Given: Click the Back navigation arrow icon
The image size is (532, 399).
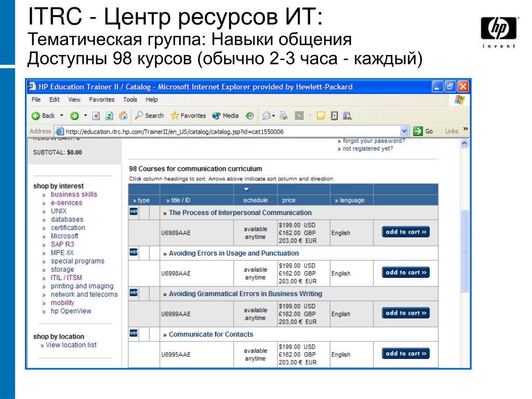Looking at the screenshot, I should coord(35,116).
